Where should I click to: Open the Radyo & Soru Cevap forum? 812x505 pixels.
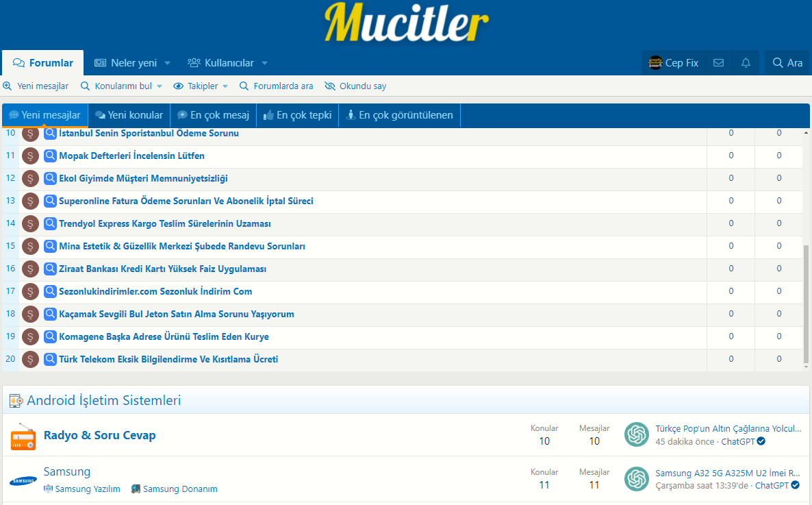[x=99, y=435]
